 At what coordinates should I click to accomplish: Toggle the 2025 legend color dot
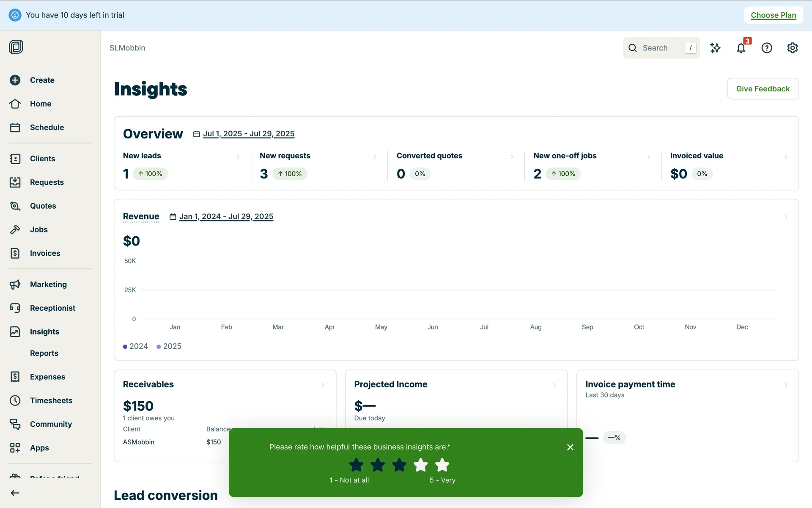click(159, 347)
